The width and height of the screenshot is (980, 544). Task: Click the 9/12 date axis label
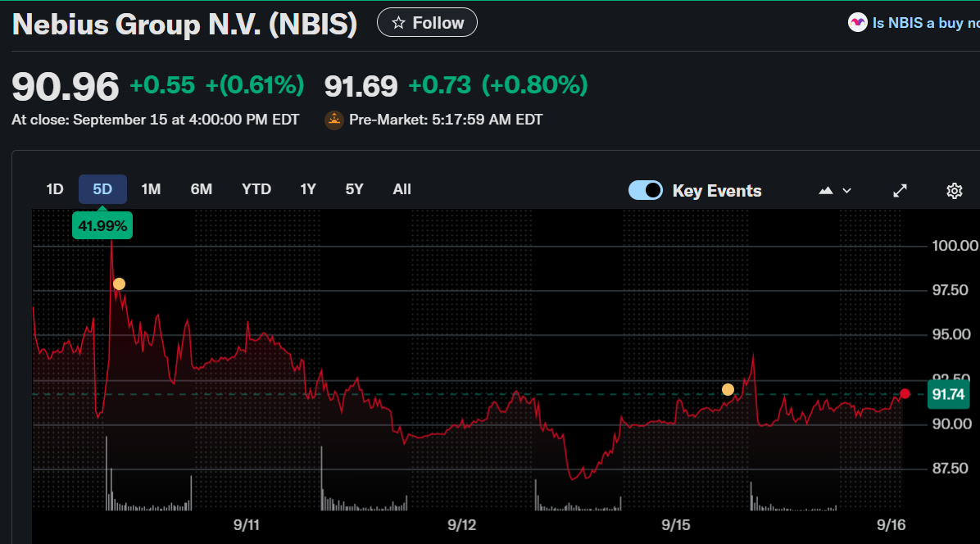click(462, 524)
